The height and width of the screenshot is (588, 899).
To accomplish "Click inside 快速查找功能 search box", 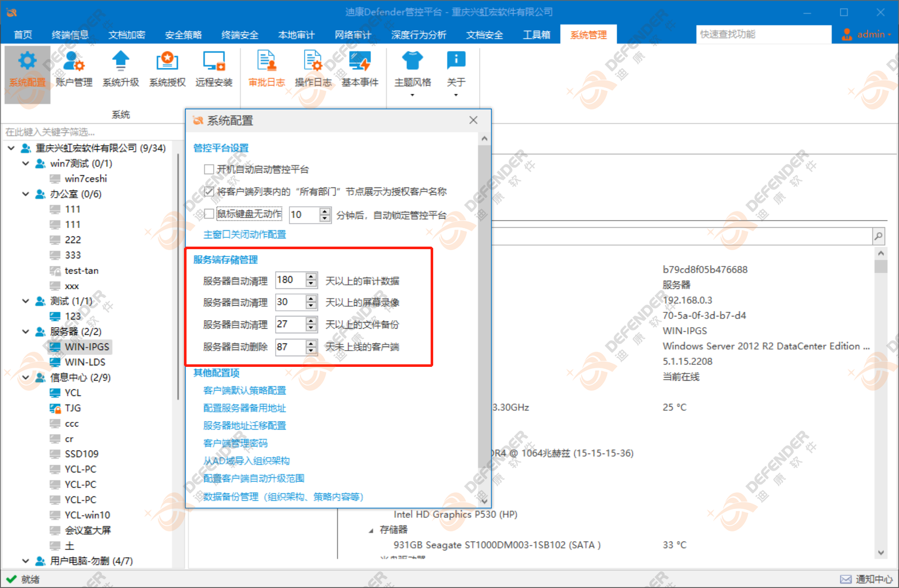I will pyautogui.click(x=763, y=34).
